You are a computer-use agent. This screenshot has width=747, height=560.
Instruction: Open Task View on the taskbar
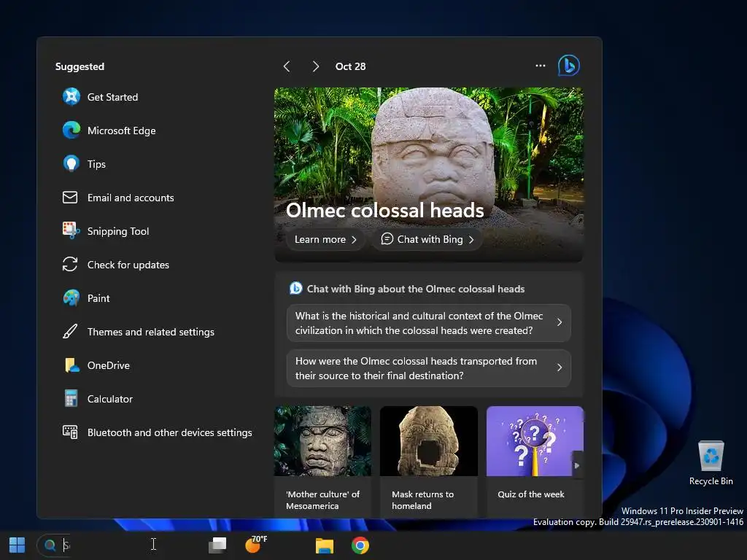(x=217, y=545)
